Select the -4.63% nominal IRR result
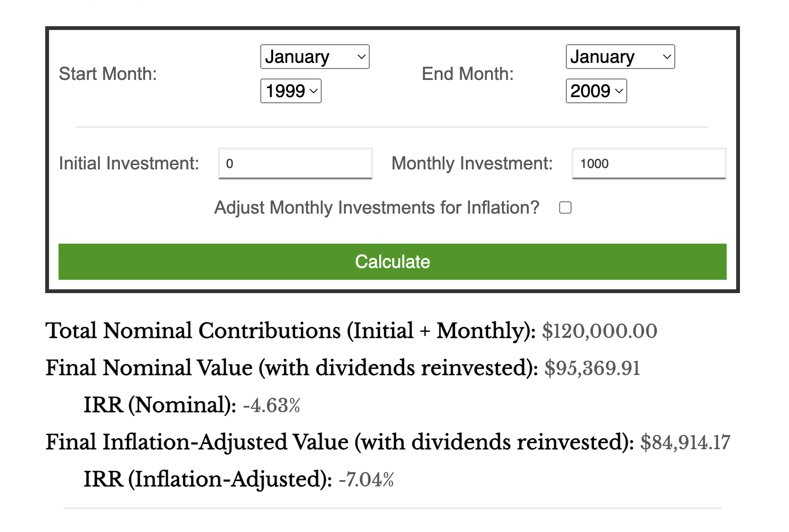 272,405
